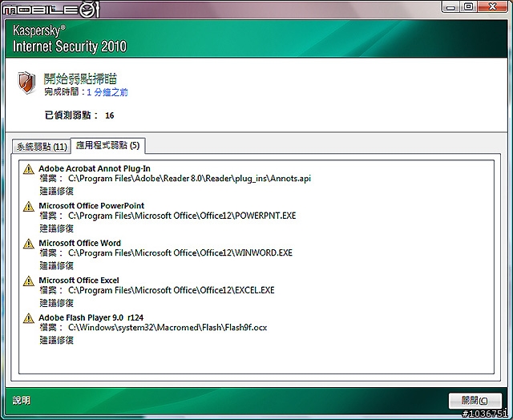Screen dimensions: 513x420
Task: Click the Annots.api file path
Action: tap(189, 179)
